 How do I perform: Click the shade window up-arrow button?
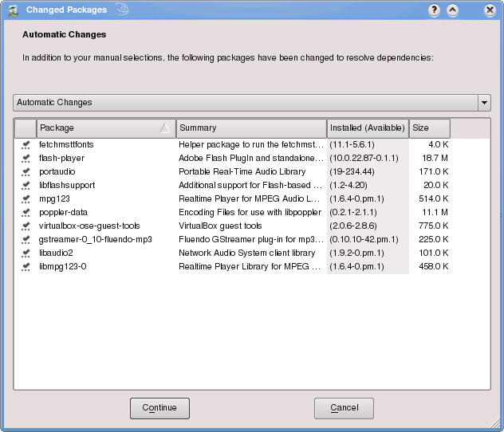(x=453, y=10)
